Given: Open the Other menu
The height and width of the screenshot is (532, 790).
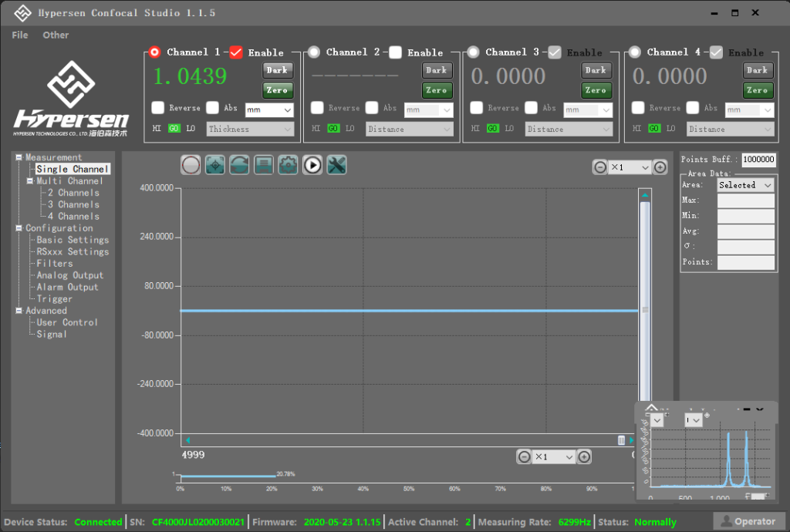Looking at the screenshot, I should click(56, 35).
